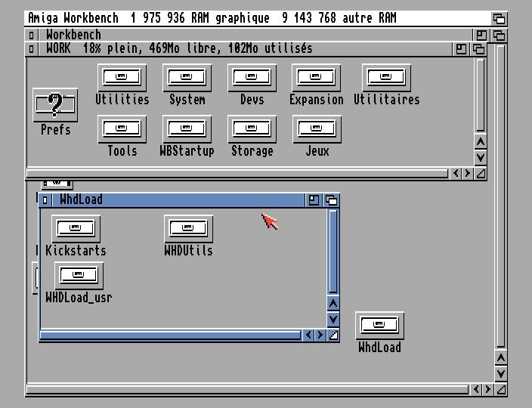Click the Storage drawer icon
Image resolution: width=532 pixels, height=408 pixels.
pyautogui.click(x=252, y=129)
